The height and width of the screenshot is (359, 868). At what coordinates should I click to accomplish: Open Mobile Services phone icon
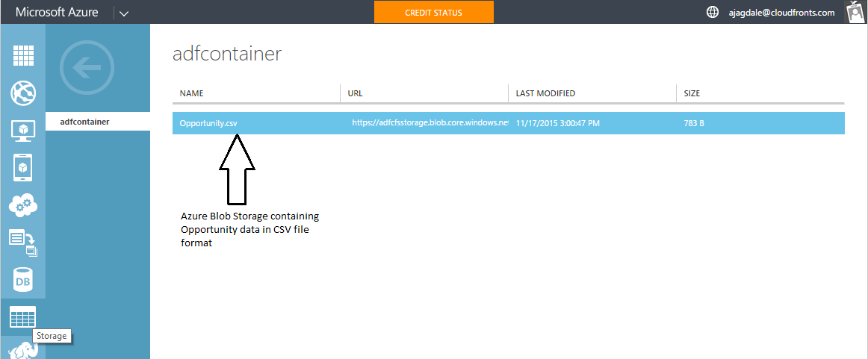tap(23, 168)
